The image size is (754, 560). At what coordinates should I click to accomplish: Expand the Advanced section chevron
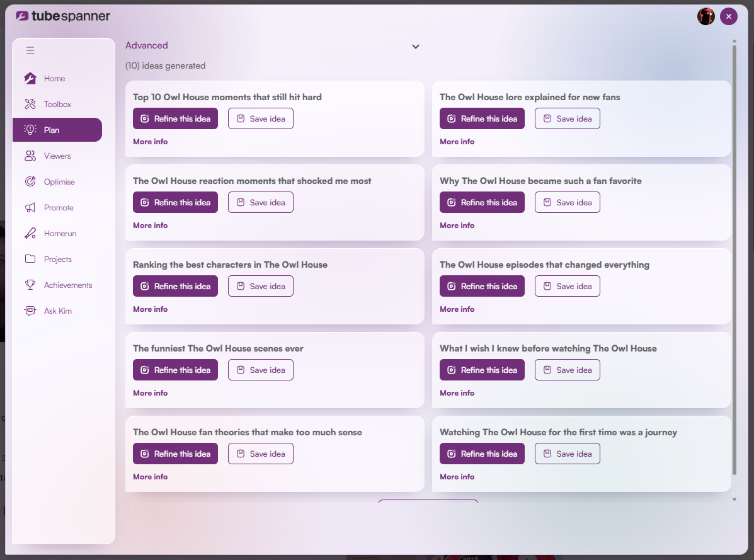click(x=416, y=47)
